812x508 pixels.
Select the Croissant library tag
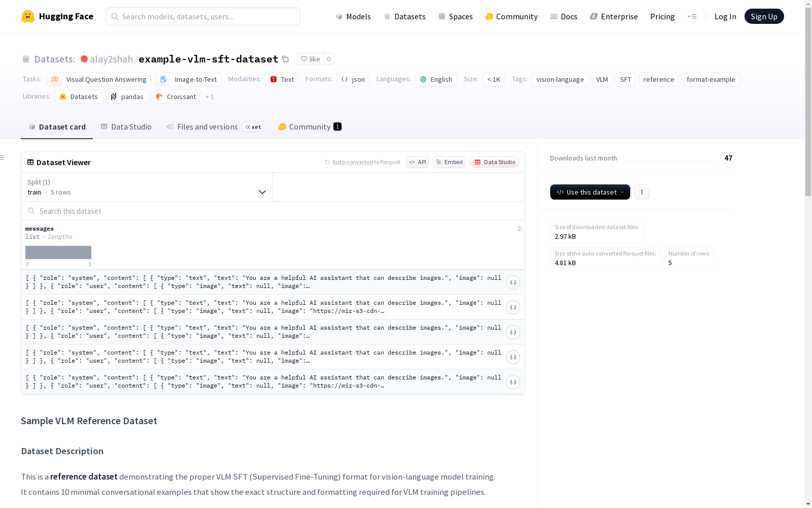click(x=176, y=97)
